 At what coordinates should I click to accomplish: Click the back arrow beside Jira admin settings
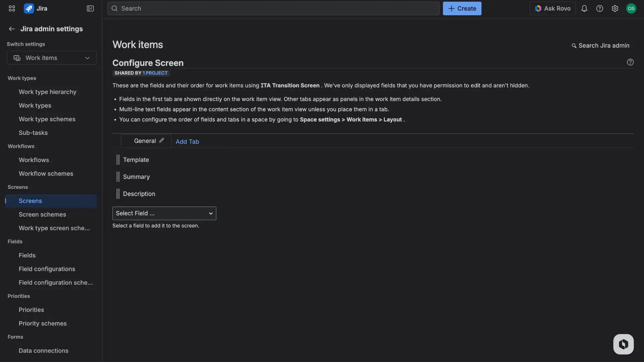(12, 29)
